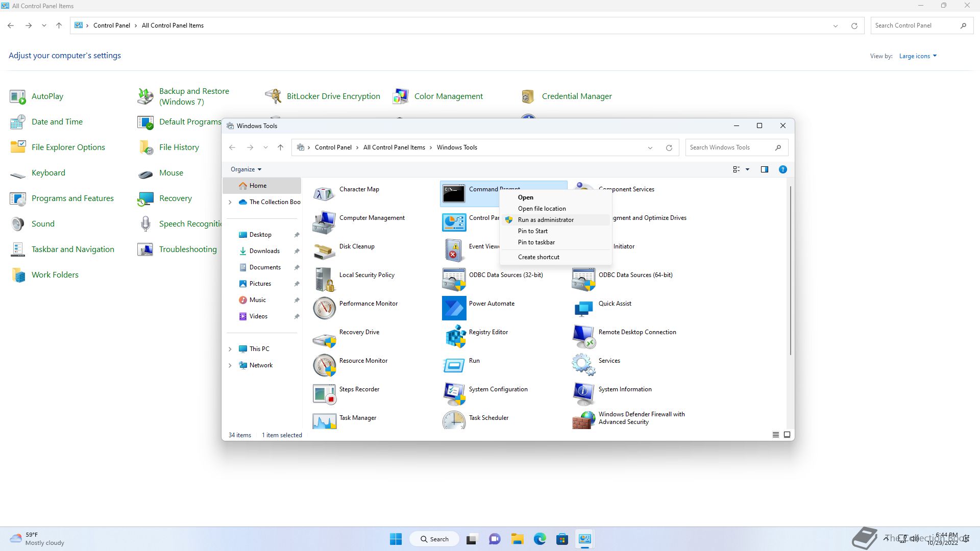Image resolution: width=980 pixels, height=551 pixels.
Task: Switch to large thumbnails view in status bar
Action: (x=787, y=435)
